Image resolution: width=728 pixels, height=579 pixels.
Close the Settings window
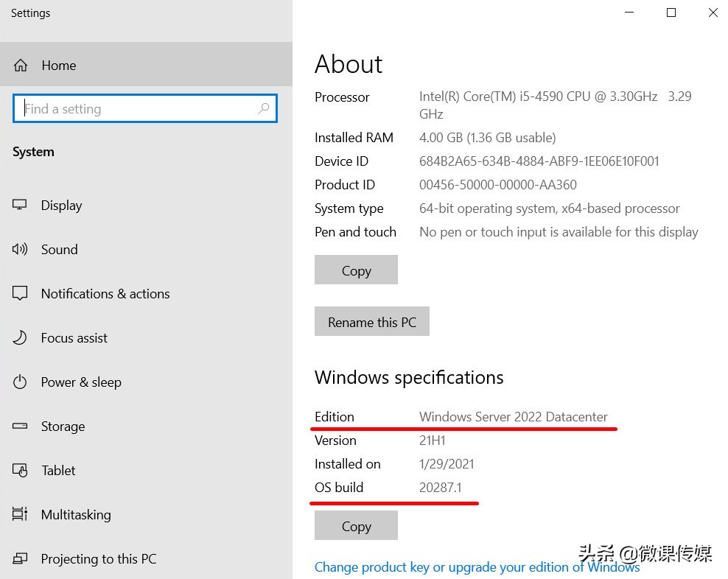(x=713, y=13)
